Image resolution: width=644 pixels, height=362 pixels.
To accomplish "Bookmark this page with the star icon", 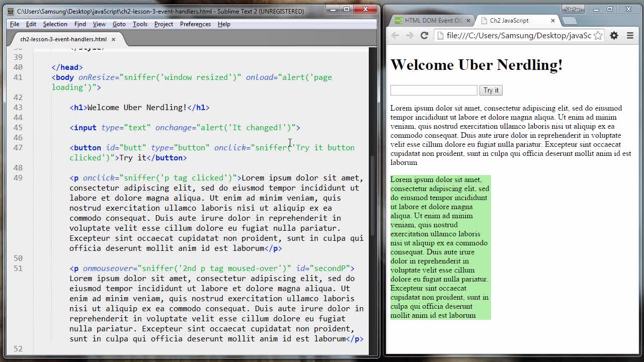I will tap(598, 36).
